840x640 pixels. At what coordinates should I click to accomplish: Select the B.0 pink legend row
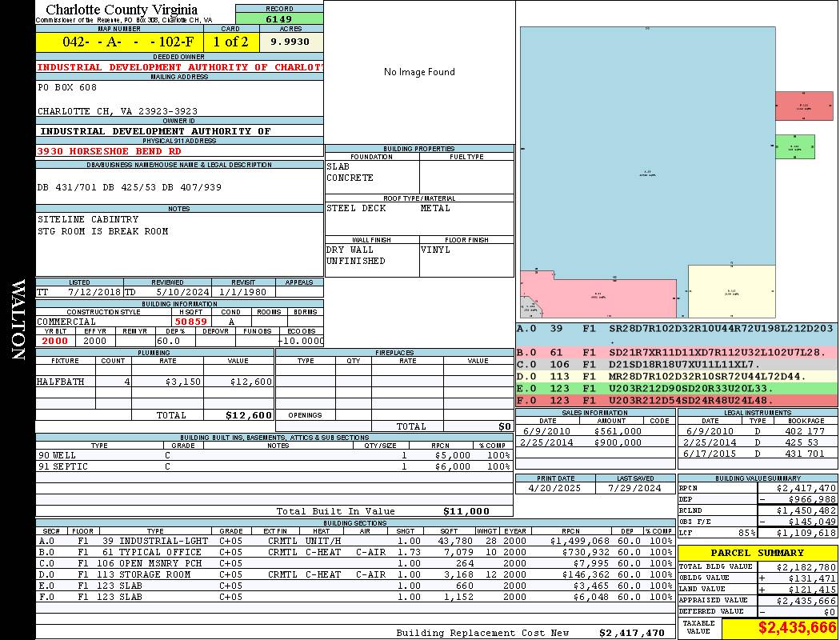pyautogui.click(x=676, y=353)
